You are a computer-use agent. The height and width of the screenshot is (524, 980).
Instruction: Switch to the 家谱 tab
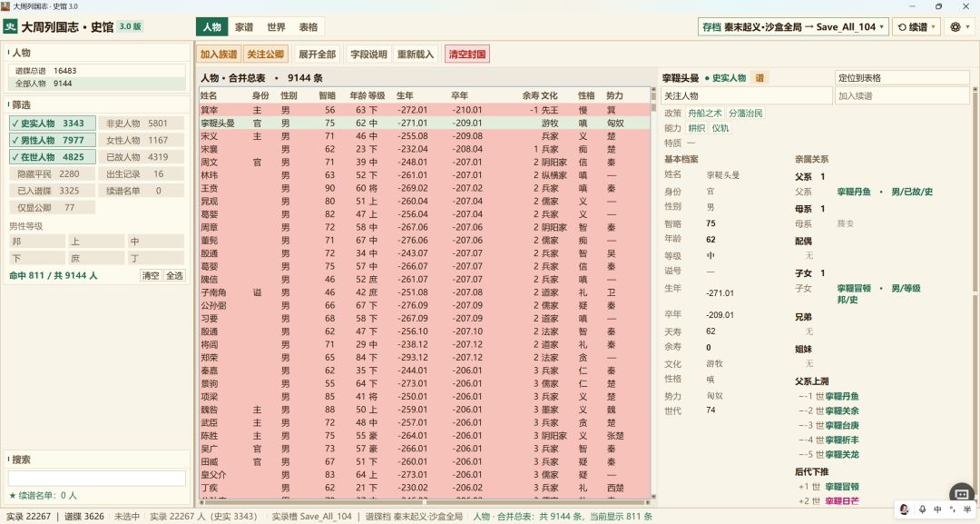(244, 27)
